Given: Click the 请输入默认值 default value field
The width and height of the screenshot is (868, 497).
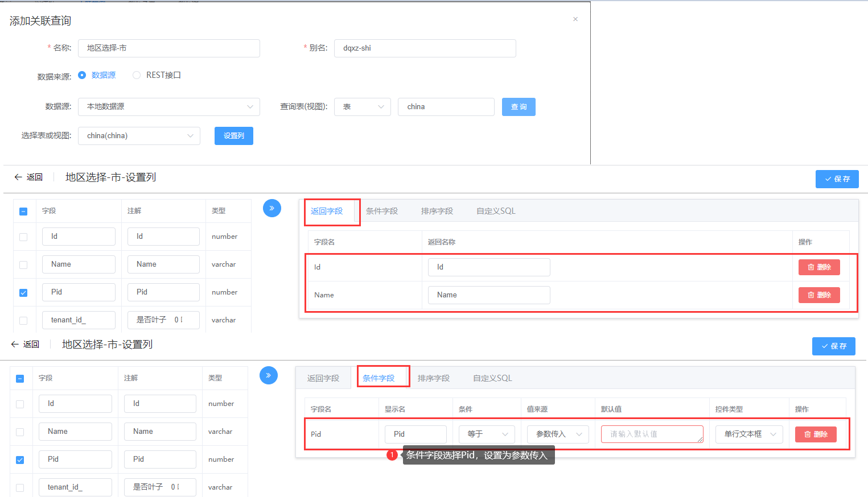Looking at the screenshot, I should pyautogui.click(x=652, y=434).
